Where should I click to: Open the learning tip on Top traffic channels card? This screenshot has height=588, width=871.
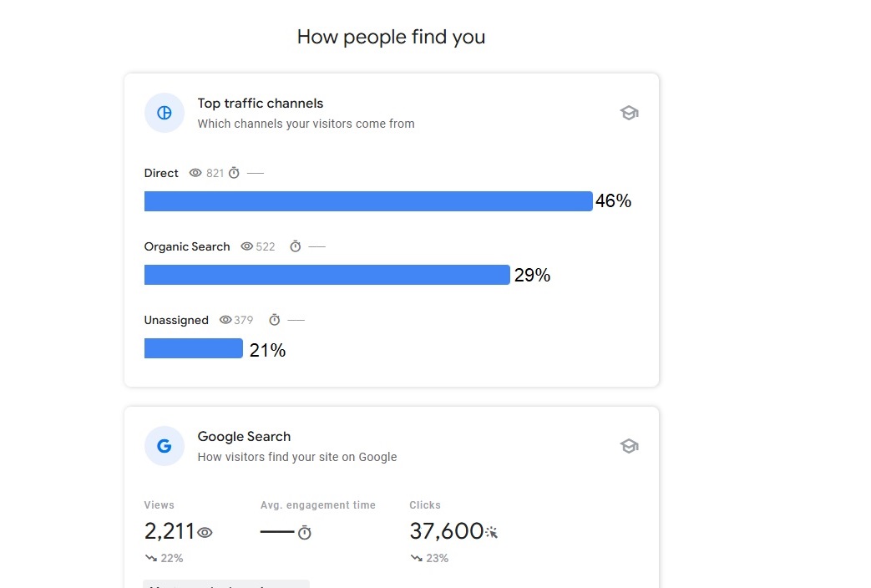629,112
